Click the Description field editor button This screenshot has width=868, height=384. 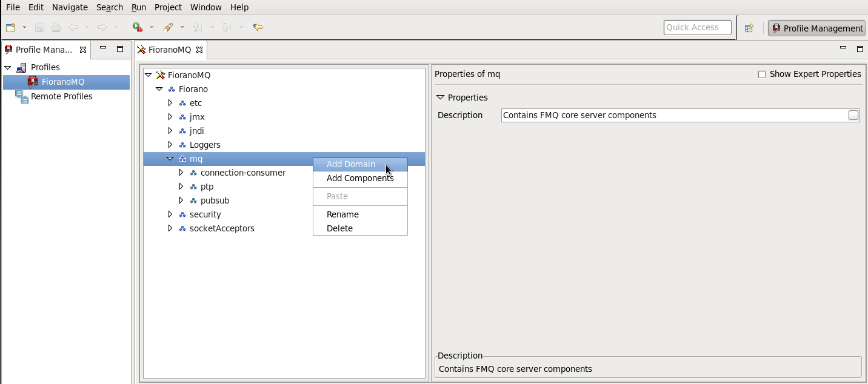tap(853, 115)
